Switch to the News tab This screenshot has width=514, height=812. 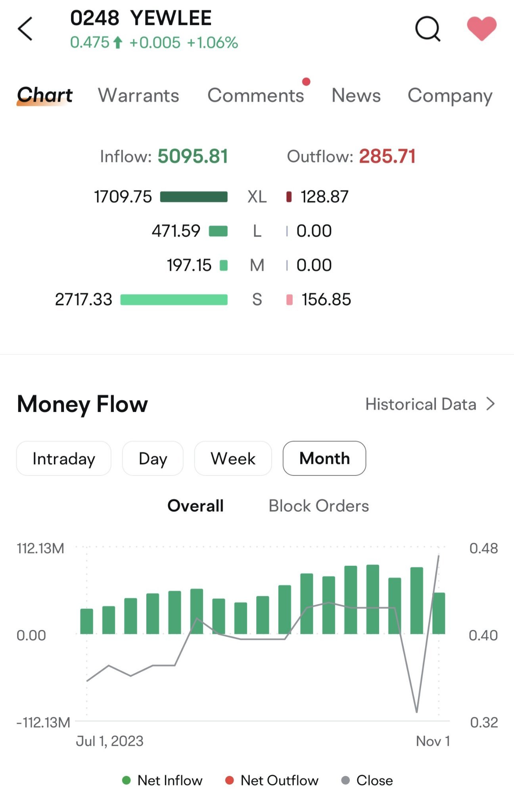[356, 96]
